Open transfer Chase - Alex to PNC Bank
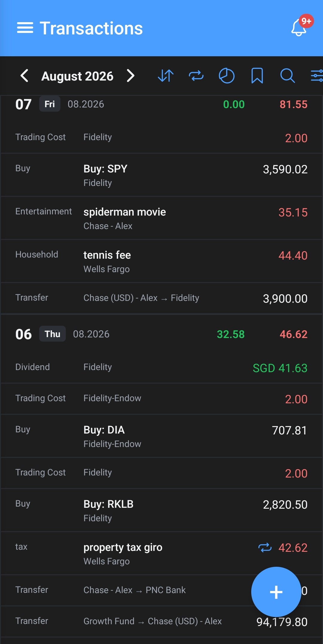Viewport: 323px width, 644px height. (161, 590)
